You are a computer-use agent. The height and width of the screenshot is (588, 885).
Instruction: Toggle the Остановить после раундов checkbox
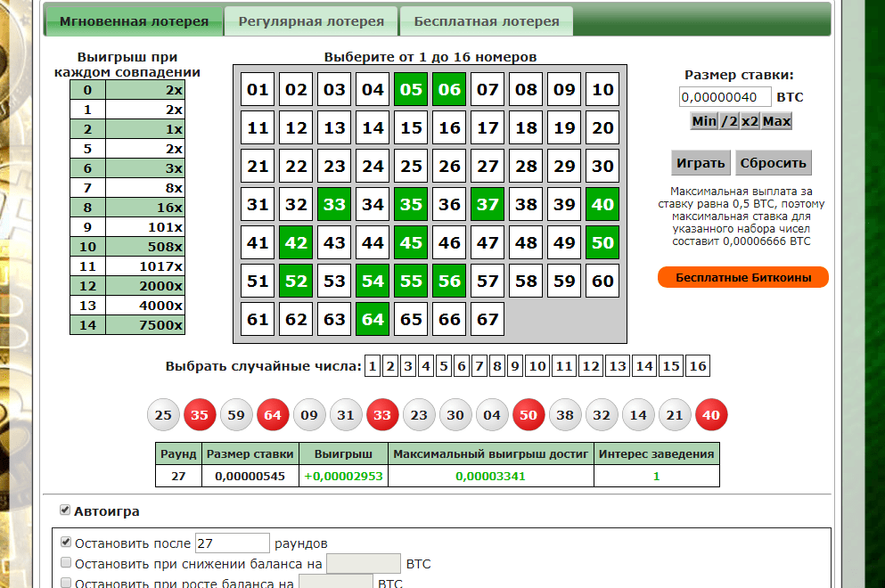[66, 543]
